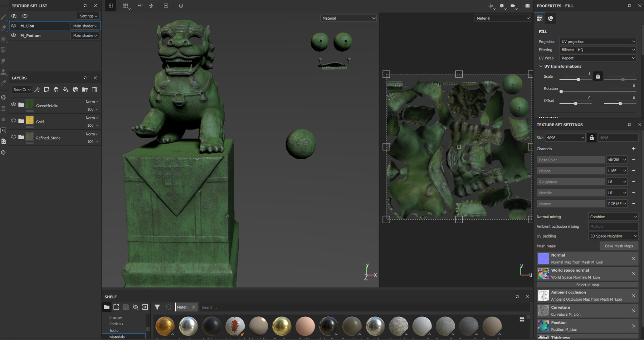The image size is (644, 340).
Task: Click the Select id map button
Action: tap(587, 285)
